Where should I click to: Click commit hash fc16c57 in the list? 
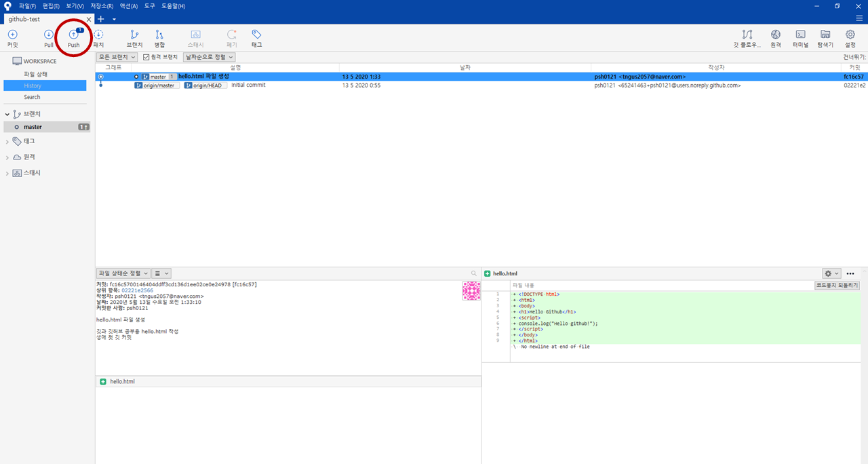point(854,77)
